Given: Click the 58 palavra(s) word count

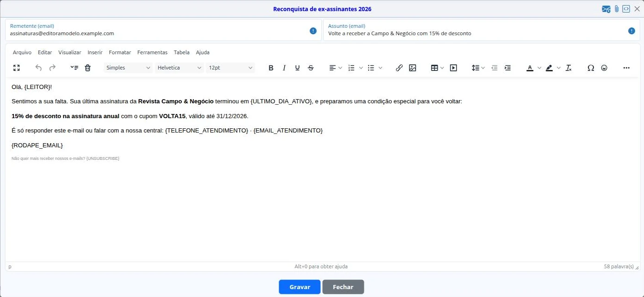Looking at the screenshot, I should tap(618, 266).
